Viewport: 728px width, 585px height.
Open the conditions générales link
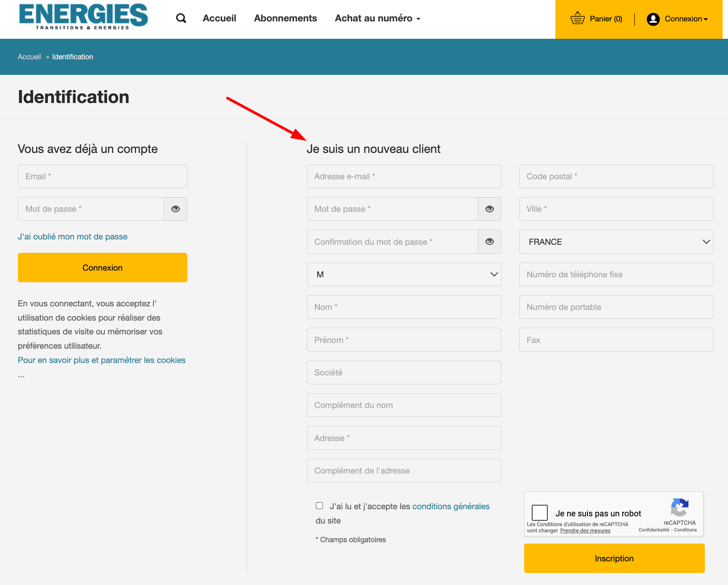pyautogui.click(x=451, y=507)
